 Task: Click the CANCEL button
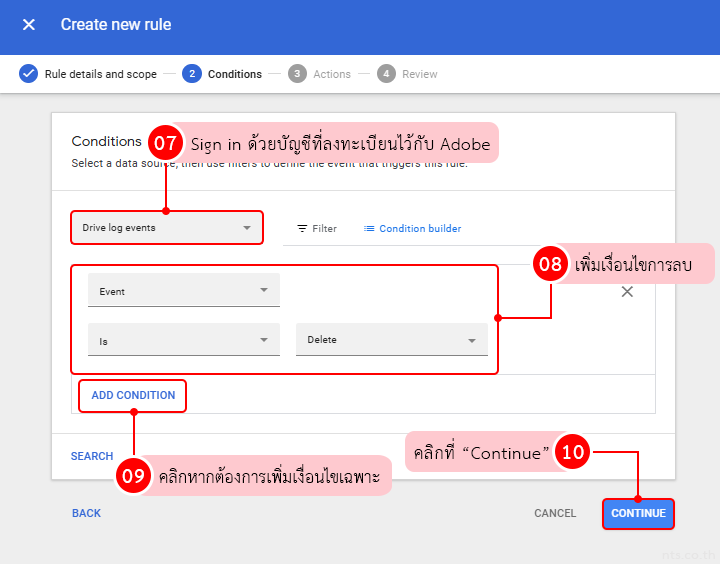pos(555,513)
